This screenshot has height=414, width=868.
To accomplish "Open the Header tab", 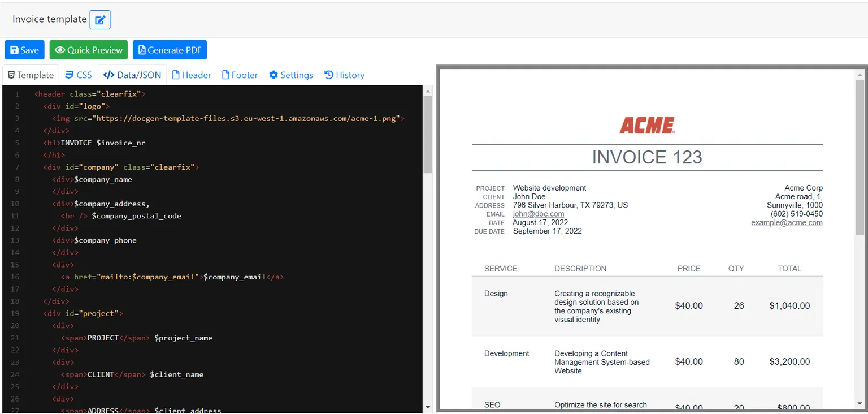I will click(x=192, y=75).
